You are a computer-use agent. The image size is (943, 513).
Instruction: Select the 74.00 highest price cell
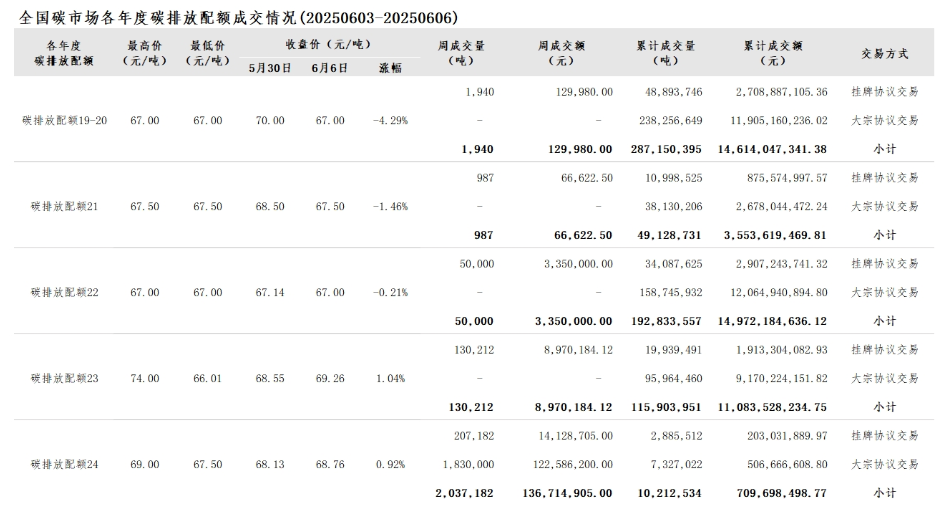tap(144, 378)
